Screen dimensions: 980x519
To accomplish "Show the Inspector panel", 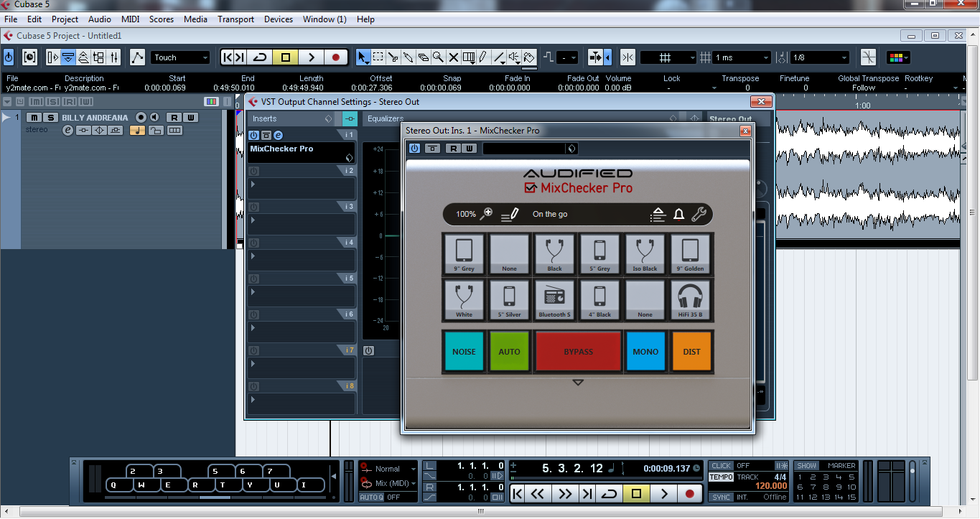I will 53,57.
